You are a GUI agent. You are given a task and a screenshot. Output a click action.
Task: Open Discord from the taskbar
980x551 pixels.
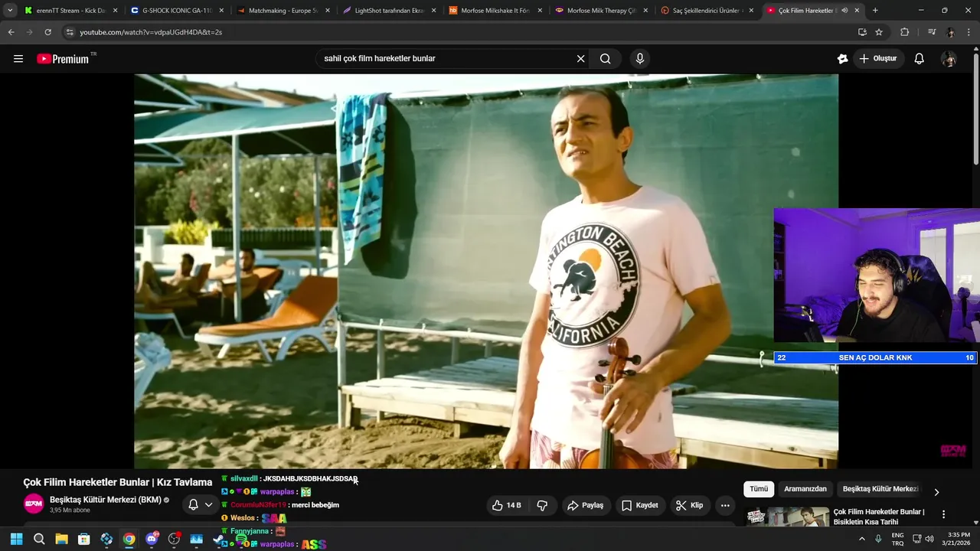[x=152, y=539]
